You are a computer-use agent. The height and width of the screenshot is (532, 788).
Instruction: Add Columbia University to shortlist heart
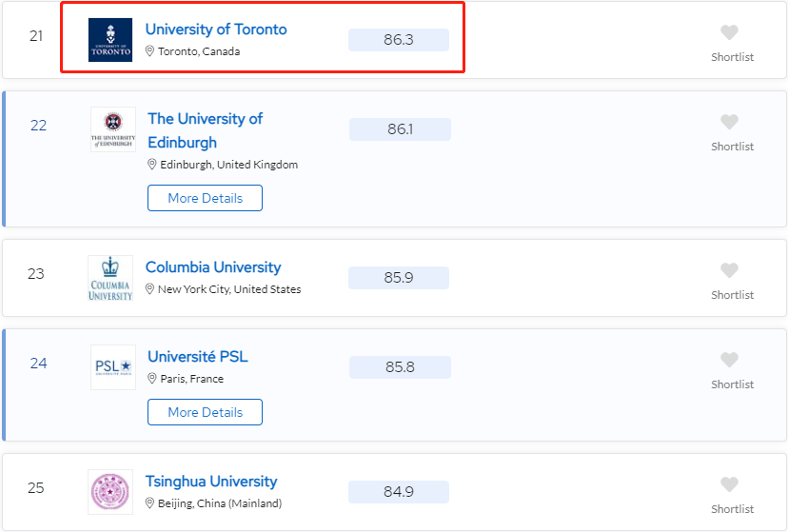point(729,271)
